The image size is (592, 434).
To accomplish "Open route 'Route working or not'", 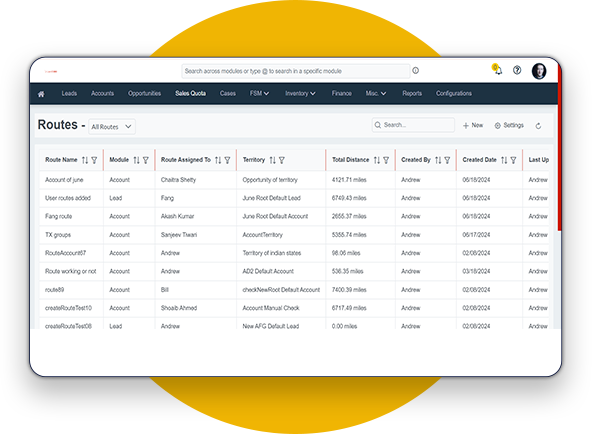I will pyautogui.click(x=71, y=271).
